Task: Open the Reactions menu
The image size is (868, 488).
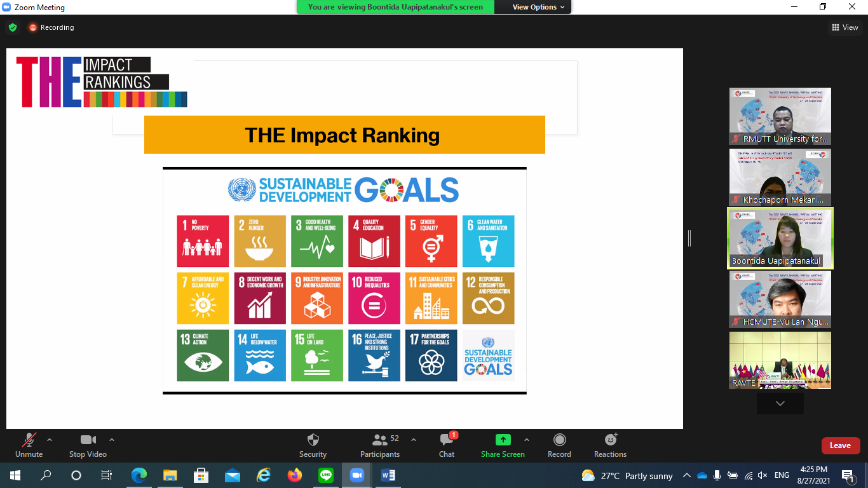Action: coord(610,445)
